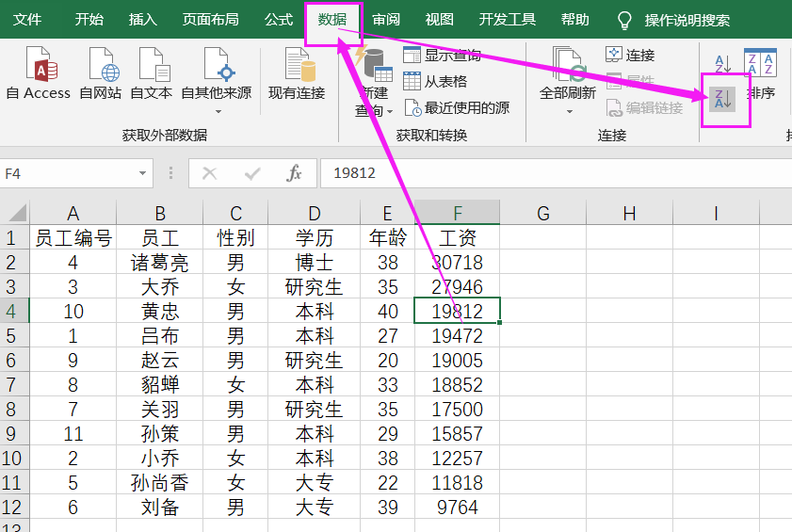Click 连接 in the connections group
Image resolution: width=792 pixels, height=532 pixels.
click(630, 55)
